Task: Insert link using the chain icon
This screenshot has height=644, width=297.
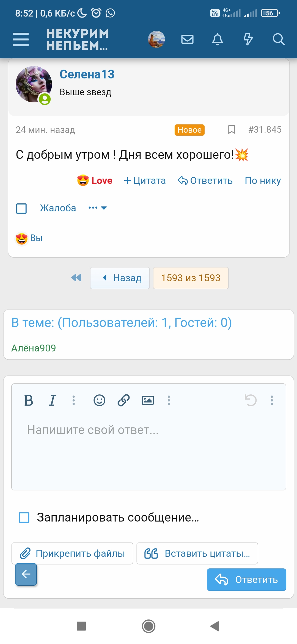Action: [x=123, y=400]
